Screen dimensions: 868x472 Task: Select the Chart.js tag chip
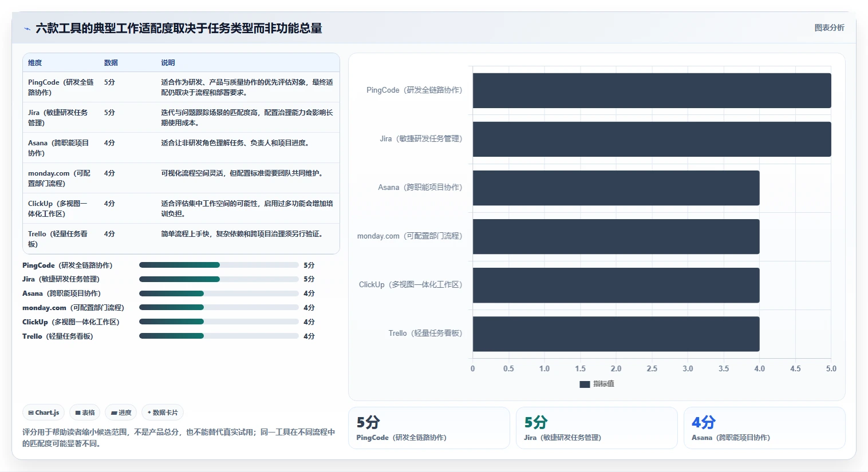click(x=44, y=412)
